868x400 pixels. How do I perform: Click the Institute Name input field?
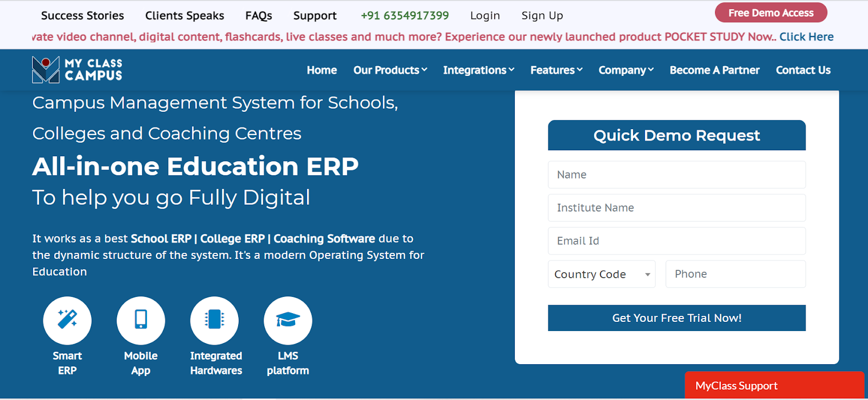tap(676, 208)
